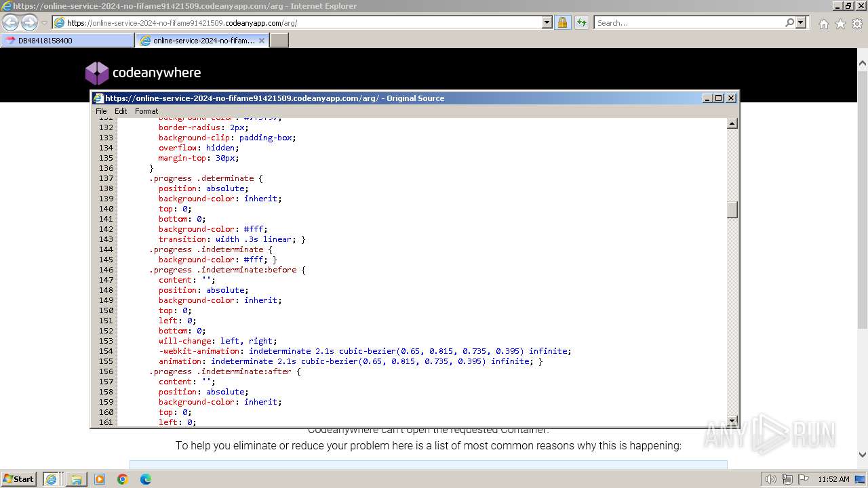The height and width of the screenshot is (488, 868).
Task: Click Internet Explorer icon in taskbar
Action: [51, 479]
